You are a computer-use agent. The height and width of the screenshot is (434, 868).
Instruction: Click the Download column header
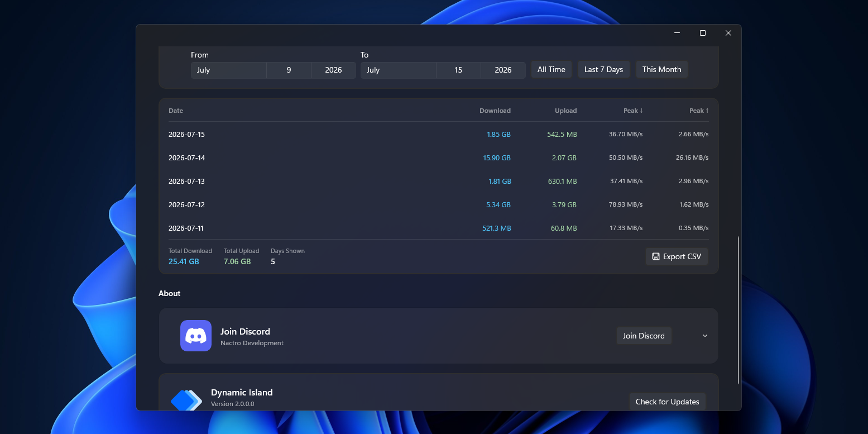(x=495, y=111)
